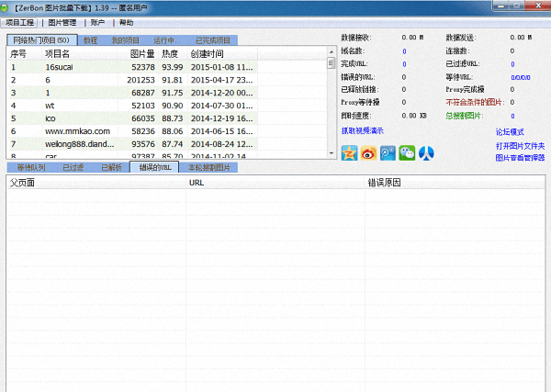The width and height of the screenshot is (551, 392).
Task: Open the 项目工程 menu
Action: pos(19,22)
